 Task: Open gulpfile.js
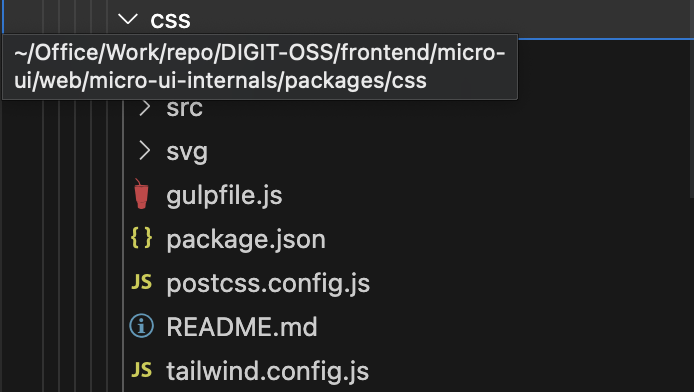224,196
